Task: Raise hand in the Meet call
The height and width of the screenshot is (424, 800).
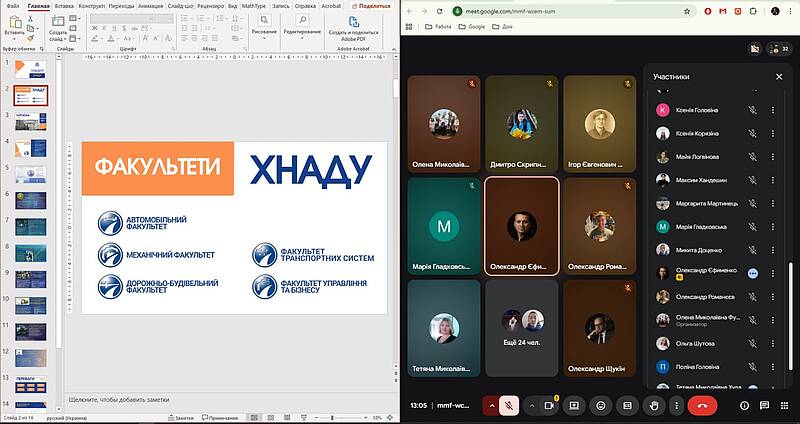Action: 654,405
